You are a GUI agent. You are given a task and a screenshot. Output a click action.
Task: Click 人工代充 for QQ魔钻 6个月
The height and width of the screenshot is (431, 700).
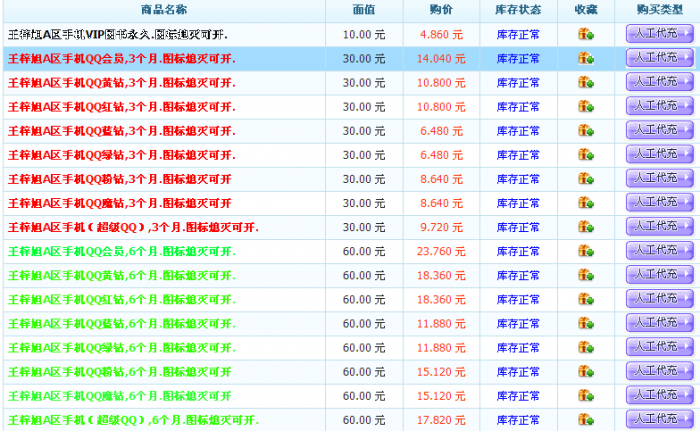(x=660, y=396)
